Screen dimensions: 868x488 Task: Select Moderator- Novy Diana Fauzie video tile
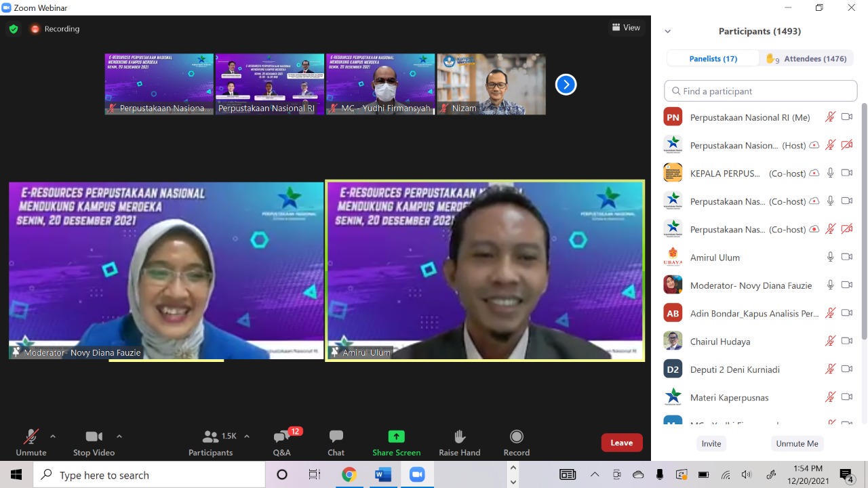(x=166, y=270)
